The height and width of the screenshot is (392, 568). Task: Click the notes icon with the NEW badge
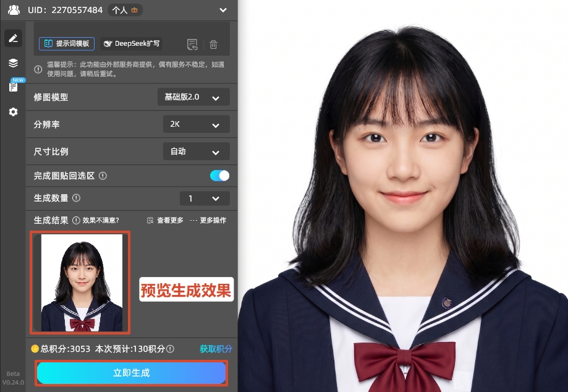click(13, 87)
